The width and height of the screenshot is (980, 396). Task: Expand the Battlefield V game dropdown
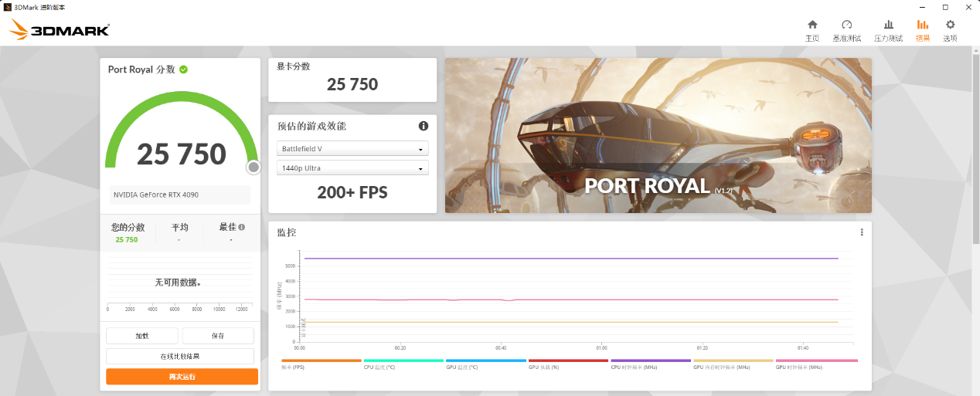[x=352, y=148]
